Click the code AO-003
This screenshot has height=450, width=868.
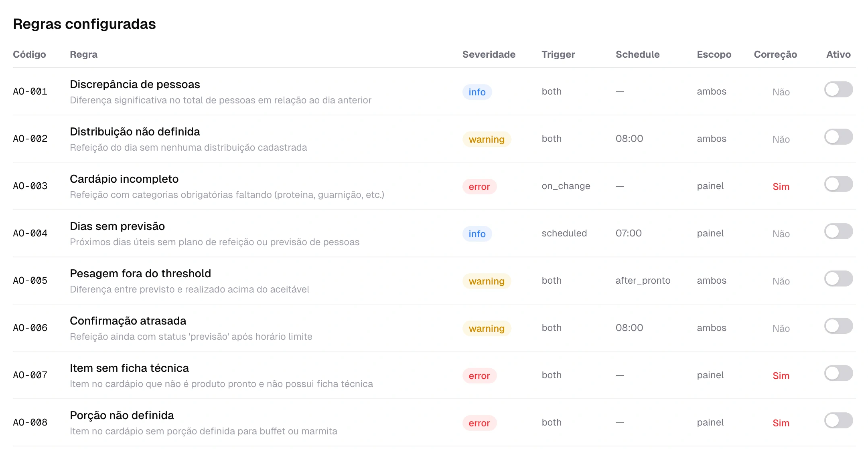30,186
